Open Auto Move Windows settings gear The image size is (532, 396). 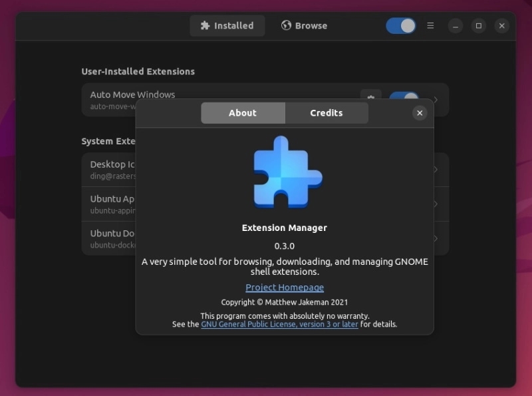click(371, 95)
